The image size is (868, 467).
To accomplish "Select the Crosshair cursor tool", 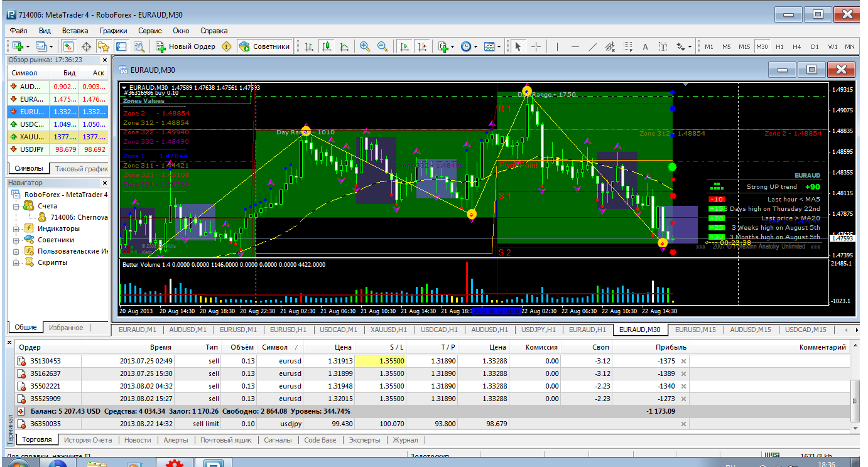I will click(x=536, y=46).
